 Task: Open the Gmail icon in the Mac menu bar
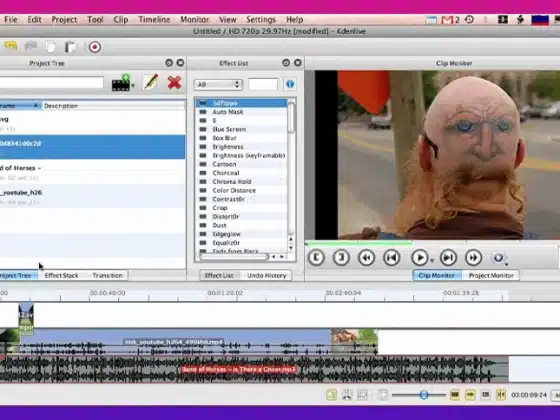click(x=447, y=20)
